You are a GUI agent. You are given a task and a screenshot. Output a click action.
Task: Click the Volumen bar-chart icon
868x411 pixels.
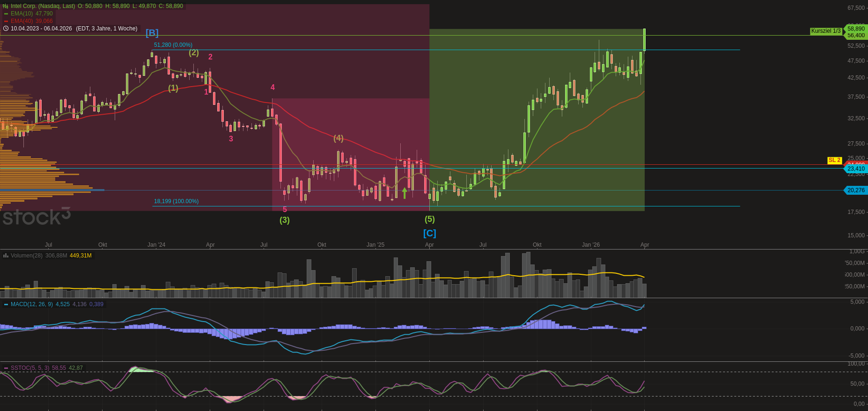[6, 256]
